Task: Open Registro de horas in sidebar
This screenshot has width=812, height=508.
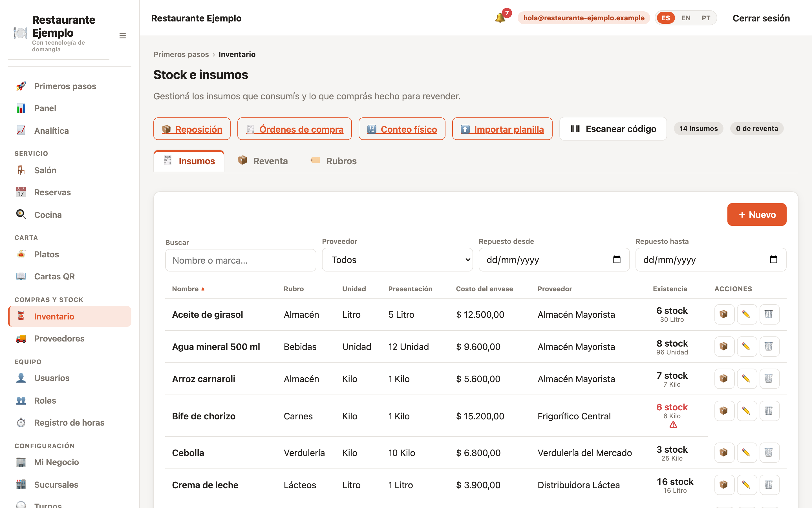Action: click(70, 422)
